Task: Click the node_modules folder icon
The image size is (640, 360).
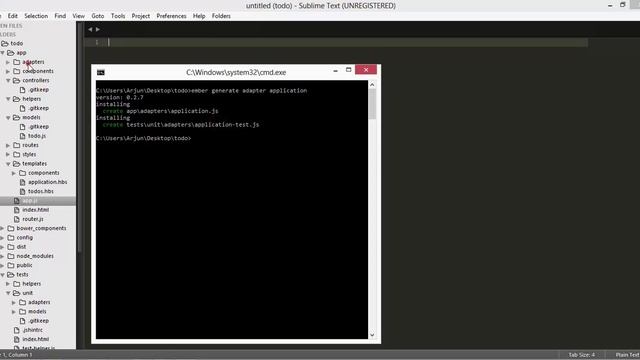Action: coord(11,256)
